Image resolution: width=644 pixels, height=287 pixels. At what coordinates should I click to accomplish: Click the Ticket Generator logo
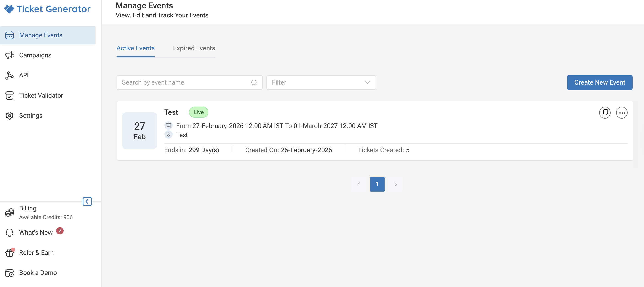47,9
